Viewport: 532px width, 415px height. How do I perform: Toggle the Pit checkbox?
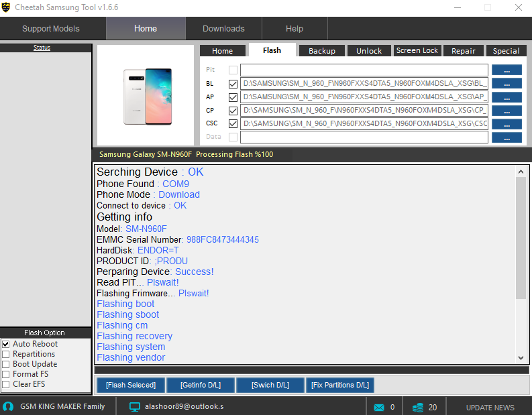pos(233,70)
